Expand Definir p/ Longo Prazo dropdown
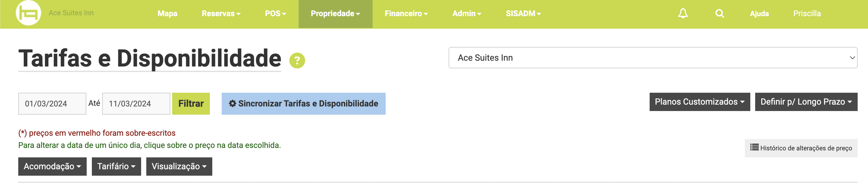Screen dimensions: 868x183 coord(806,102)
